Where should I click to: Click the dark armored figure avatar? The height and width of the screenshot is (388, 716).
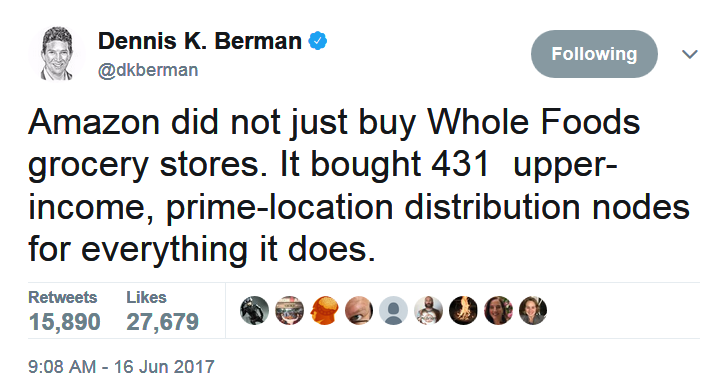254,310
